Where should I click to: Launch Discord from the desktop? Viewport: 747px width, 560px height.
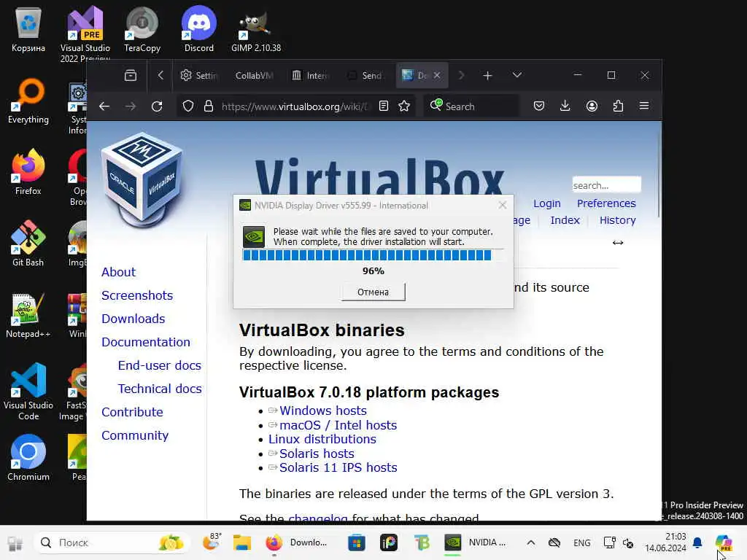199,29
